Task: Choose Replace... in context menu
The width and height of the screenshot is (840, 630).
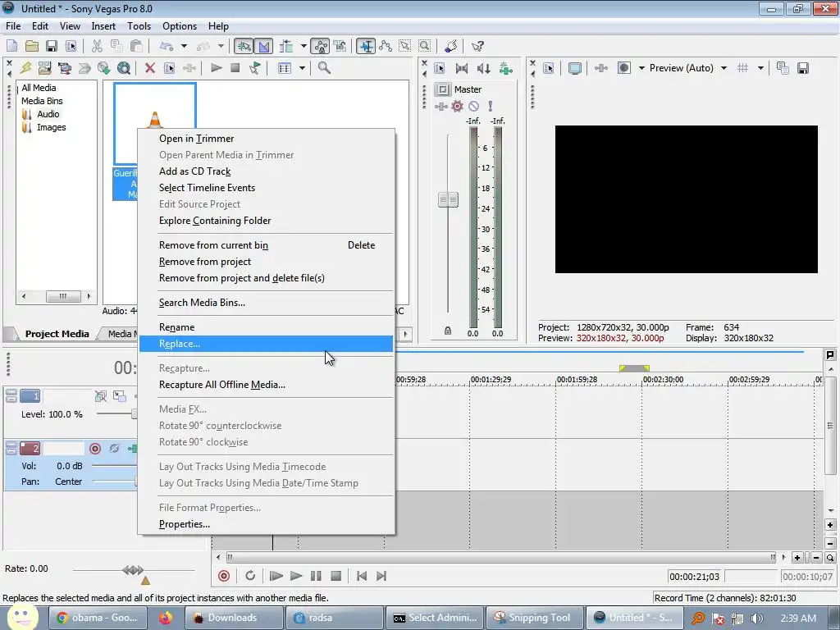Action: (267, 344)
